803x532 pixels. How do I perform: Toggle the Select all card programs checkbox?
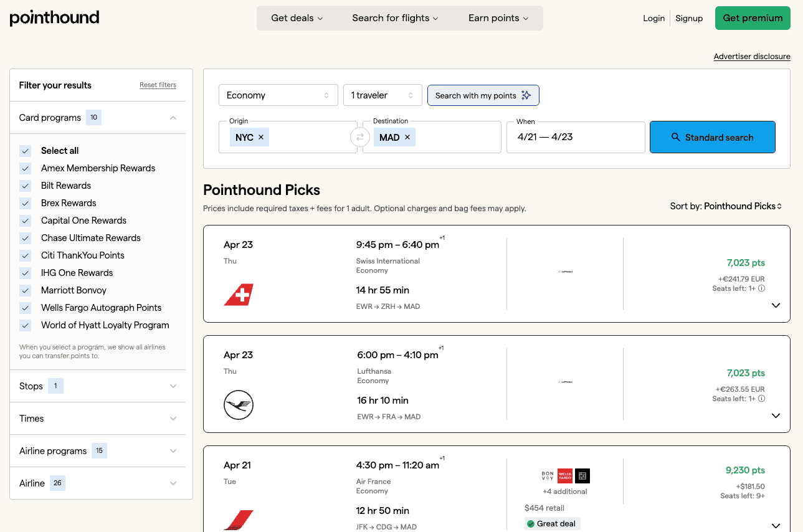[x=25, y=151]
